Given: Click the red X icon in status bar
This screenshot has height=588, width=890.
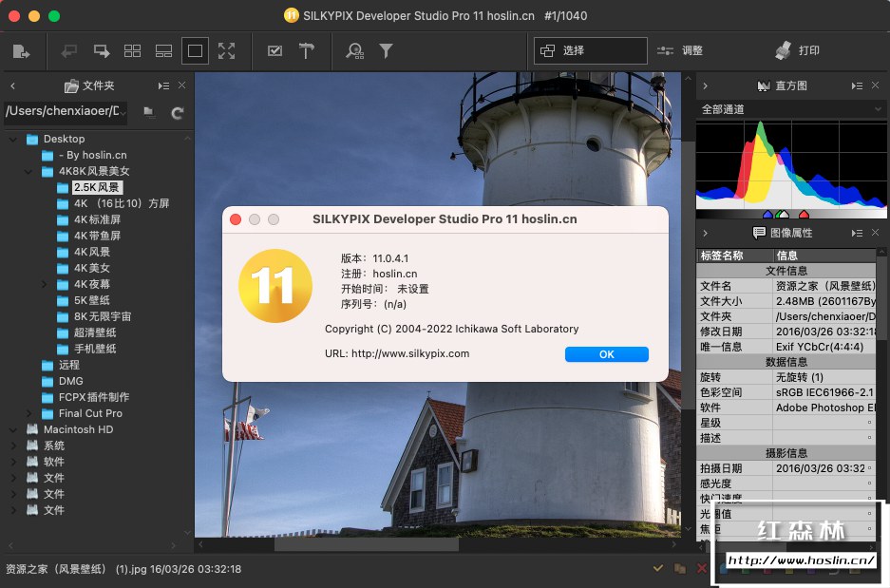Looking at the screenshot, I should coord(702,568).
